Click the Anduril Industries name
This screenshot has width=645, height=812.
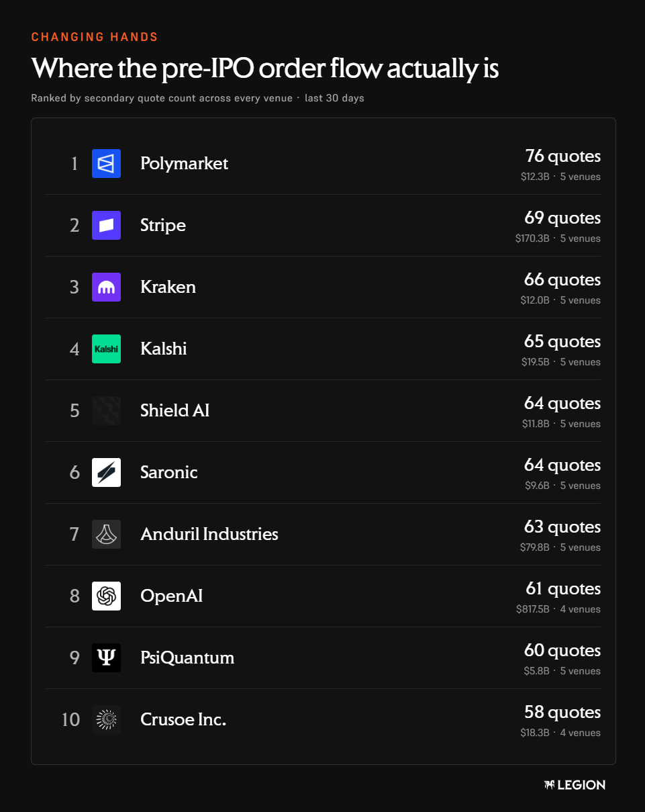(209, 534)
